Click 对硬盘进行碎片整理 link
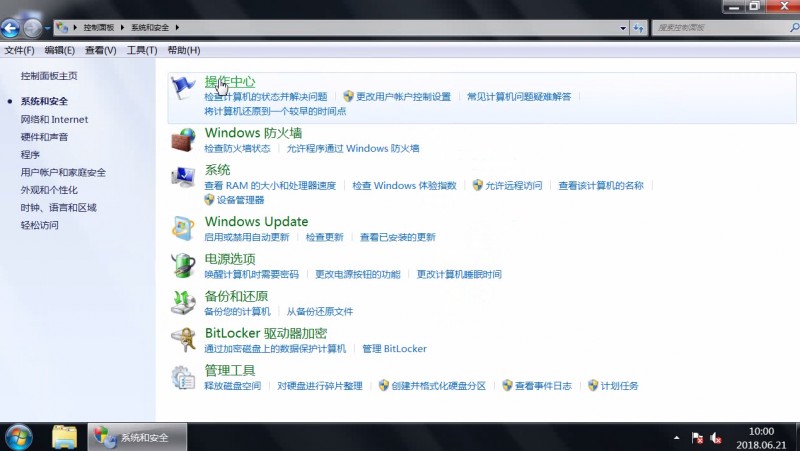This screenshot has height=451, width=800. pos(319,386)
